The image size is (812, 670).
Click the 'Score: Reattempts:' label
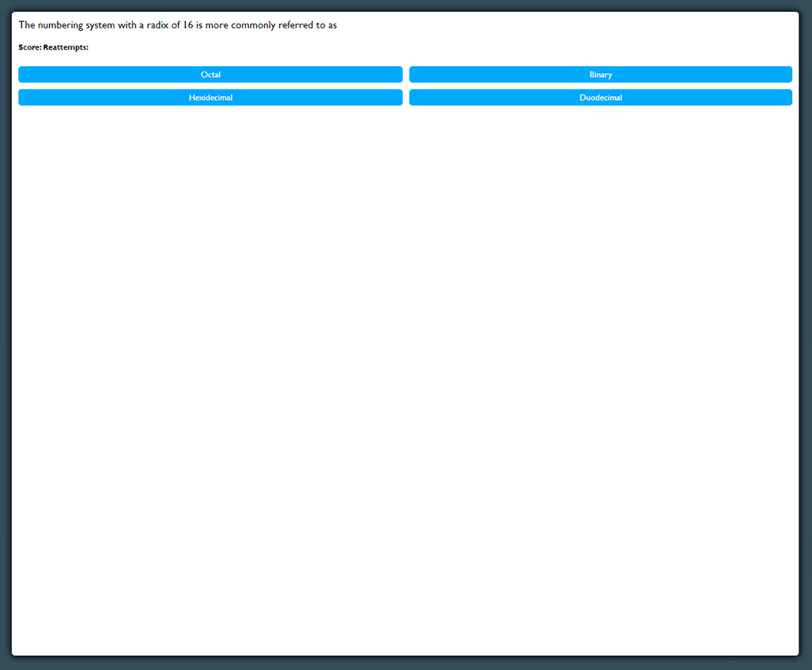(54, 47)
